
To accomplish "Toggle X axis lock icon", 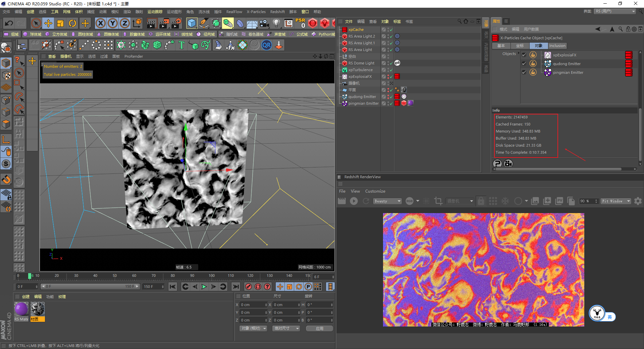I will (x=100, y=23).
